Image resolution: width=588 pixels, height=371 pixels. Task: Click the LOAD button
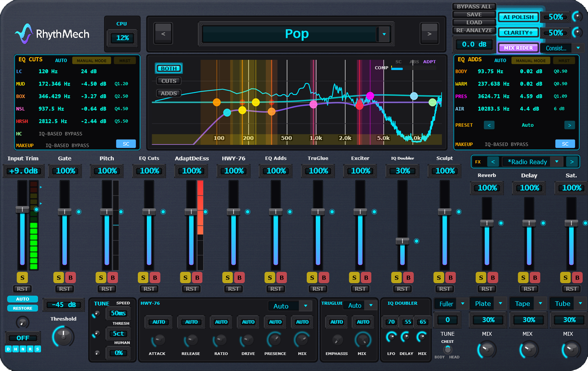(474, 22)
